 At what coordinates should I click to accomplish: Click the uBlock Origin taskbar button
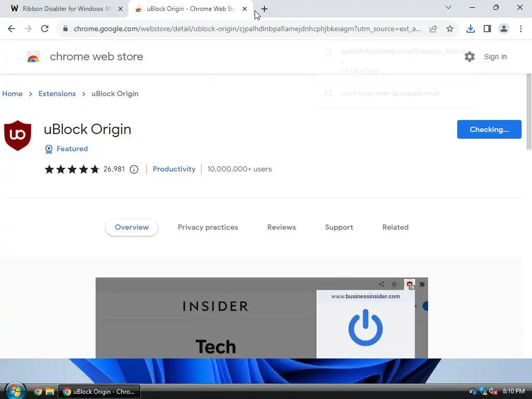[99, 392]
